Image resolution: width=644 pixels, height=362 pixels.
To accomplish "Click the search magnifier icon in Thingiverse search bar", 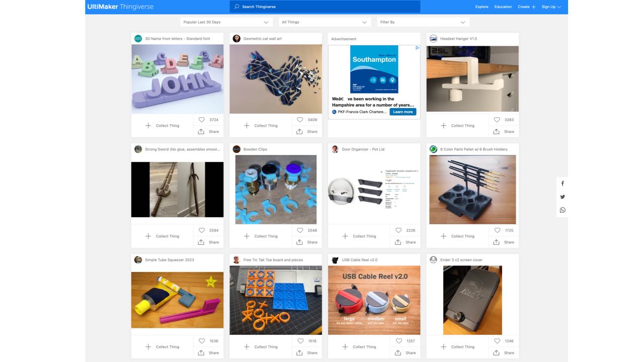I will click(x=236, y=7).
